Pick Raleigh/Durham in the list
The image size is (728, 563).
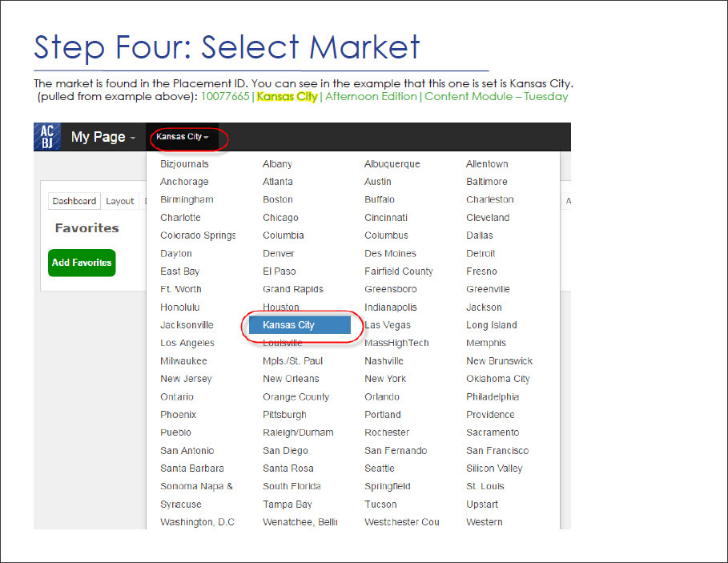pos(298,432)
